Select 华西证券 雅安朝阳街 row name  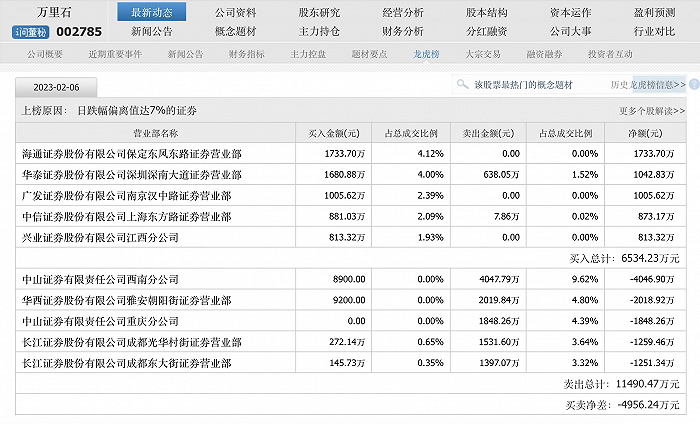click(127, 300)
